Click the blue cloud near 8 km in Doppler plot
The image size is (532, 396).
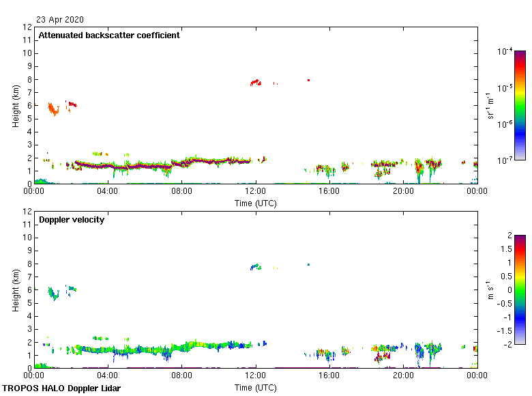click(255, 267)
